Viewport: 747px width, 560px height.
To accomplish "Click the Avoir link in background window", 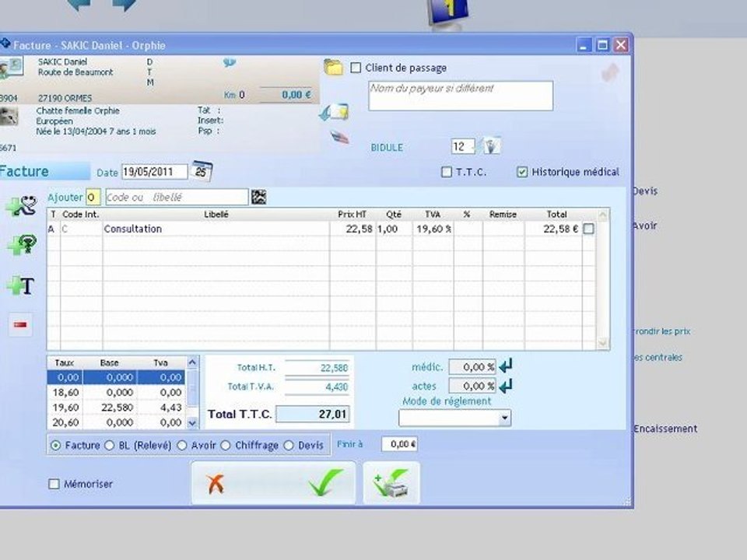I will point(644,226).
